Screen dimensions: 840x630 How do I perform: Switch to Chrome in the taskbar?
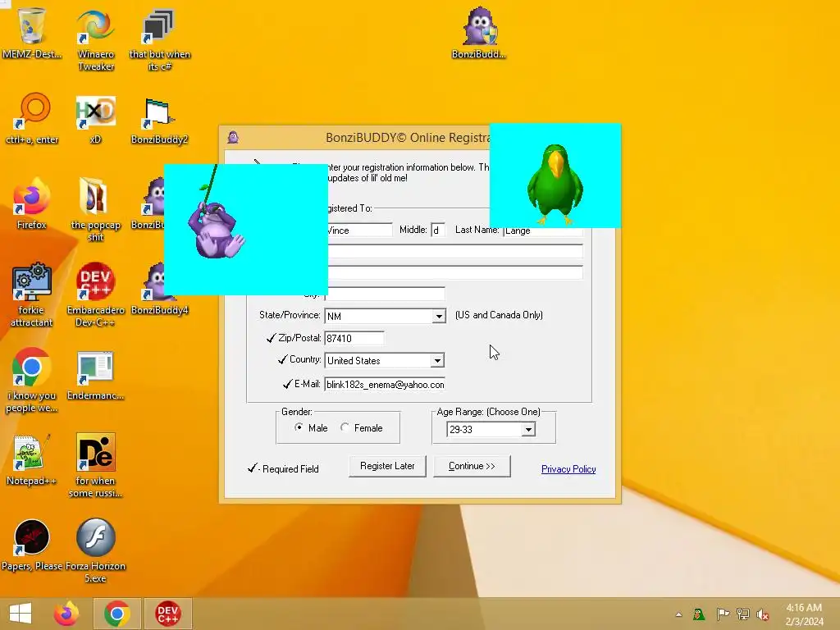(117, 614)
